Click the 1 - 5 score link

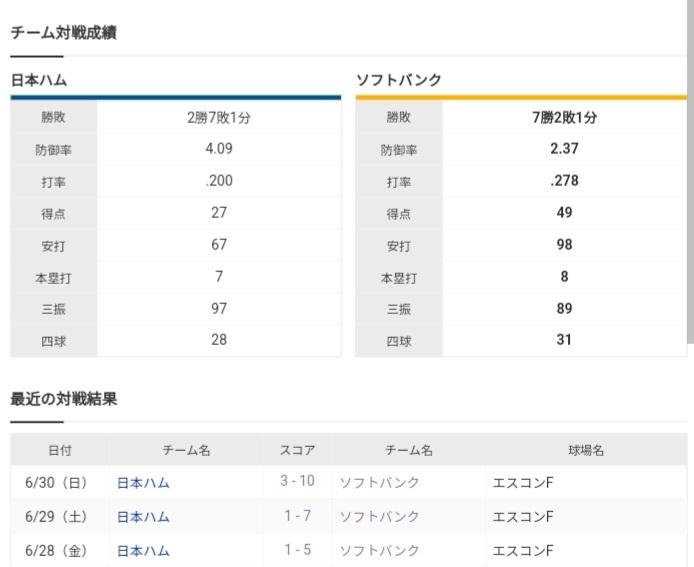pos(297,550)
